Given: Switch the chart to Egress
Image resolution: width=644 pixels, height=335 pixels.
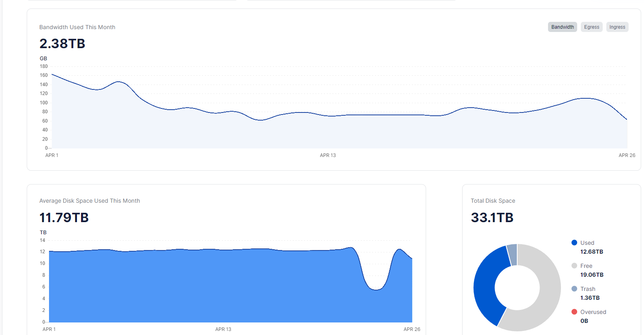Looking at the screenshot, I should [x=591, y=27].
